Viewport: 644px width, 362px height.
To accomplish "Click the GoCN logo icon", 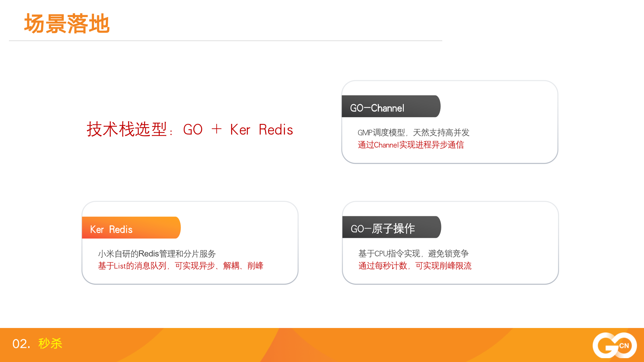I will [614, 345].
